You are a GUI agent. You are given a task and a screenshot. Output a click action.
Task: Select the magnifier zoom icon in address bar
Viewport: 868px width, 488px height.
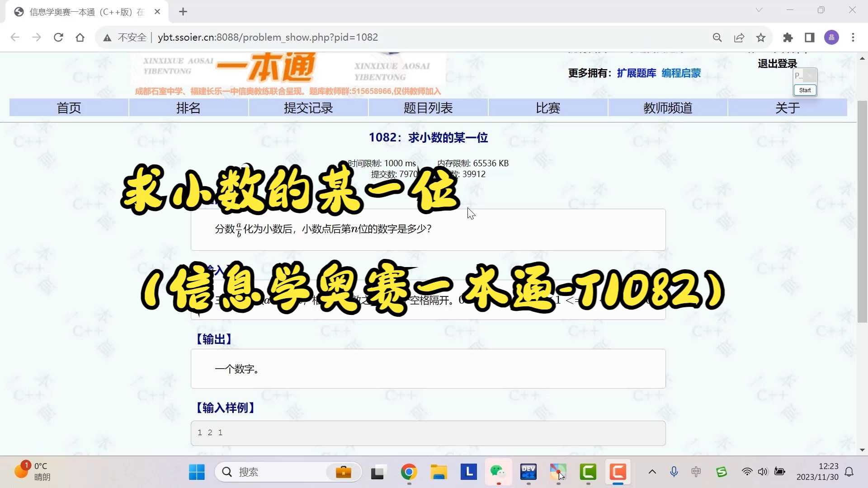click(717, 38)
